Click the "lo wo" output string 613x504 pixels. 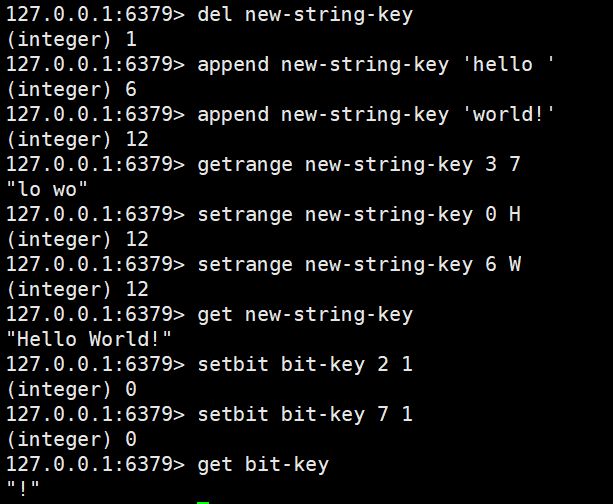[x=47, y=189]
